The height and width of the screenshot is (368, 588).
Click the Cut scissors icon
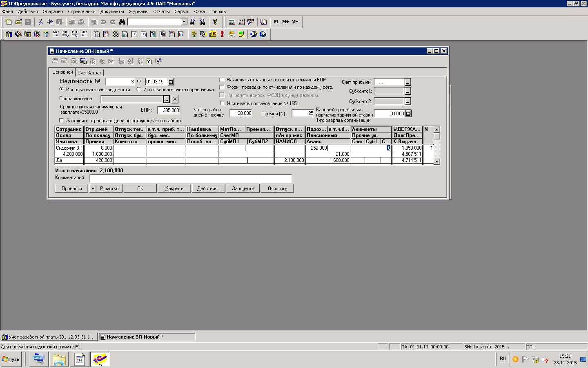40,22
